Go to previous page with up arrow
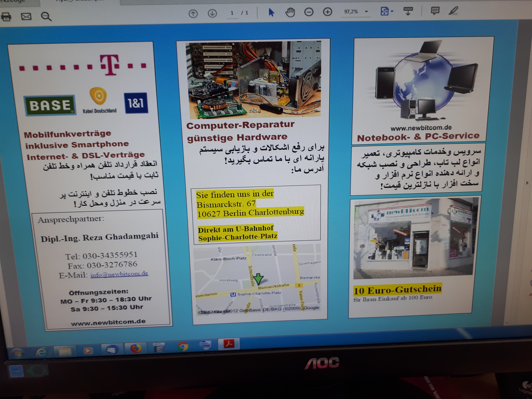 [193, 14]
